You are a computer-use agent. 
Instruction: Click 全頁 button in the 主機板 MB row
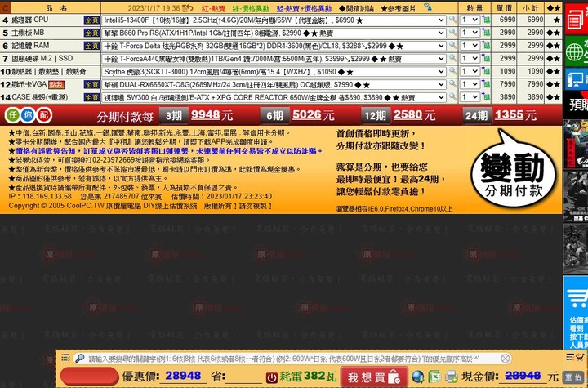pos(91,33)
